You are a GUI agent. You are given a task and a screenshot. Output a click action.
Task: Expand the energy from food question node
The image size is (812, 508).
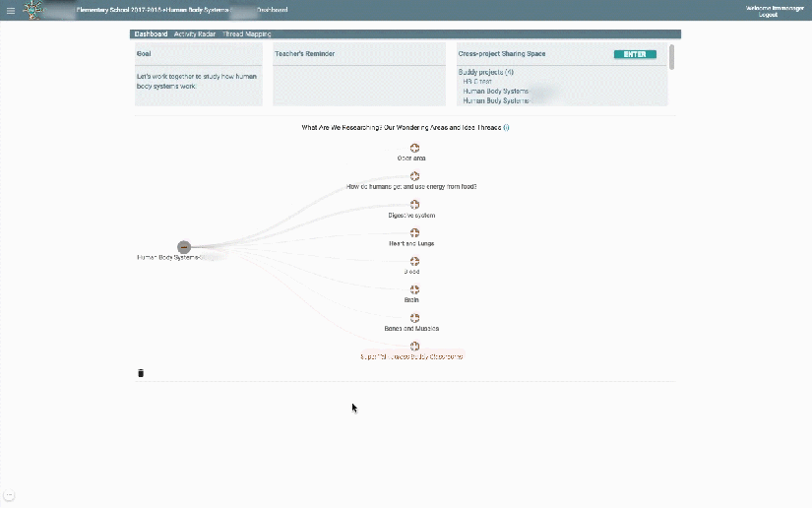[414, 176]
